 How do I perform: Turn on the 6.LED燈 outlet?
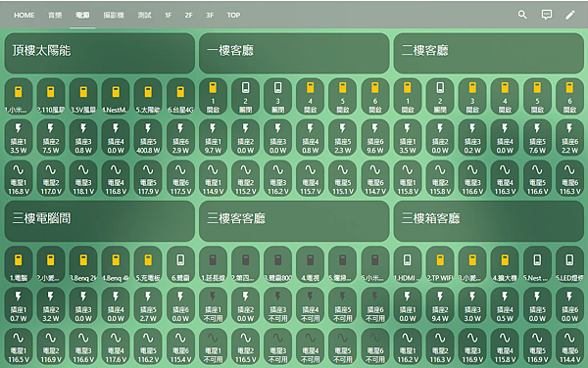pyautogui.click(x=569, y=264)
